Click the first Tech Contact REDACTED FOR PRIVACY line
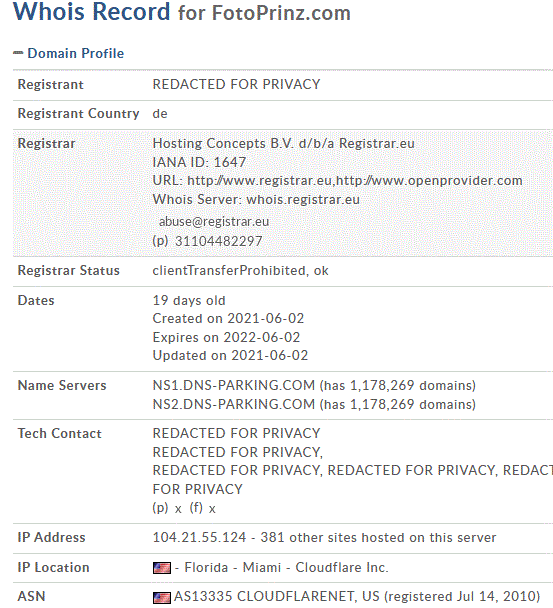This screenshot has height=608, width=553. pos(236,433)
